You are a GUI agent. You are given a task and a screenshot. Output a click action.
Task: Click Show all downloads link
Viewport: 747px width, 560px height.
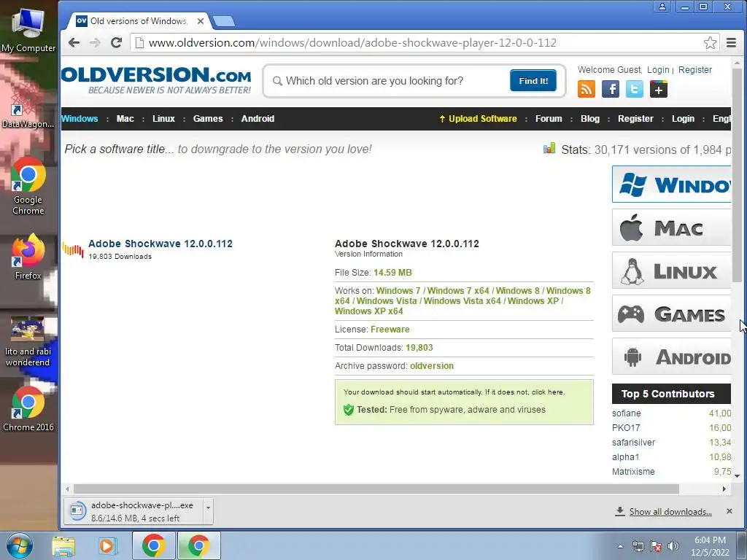coord(670,511)
